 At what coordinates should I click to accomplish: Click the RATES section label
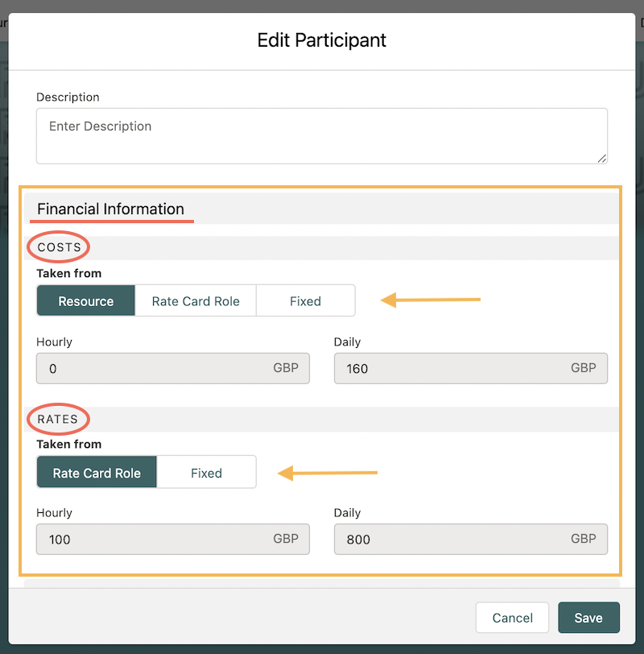pyautogui.click(x=58, y=419)
